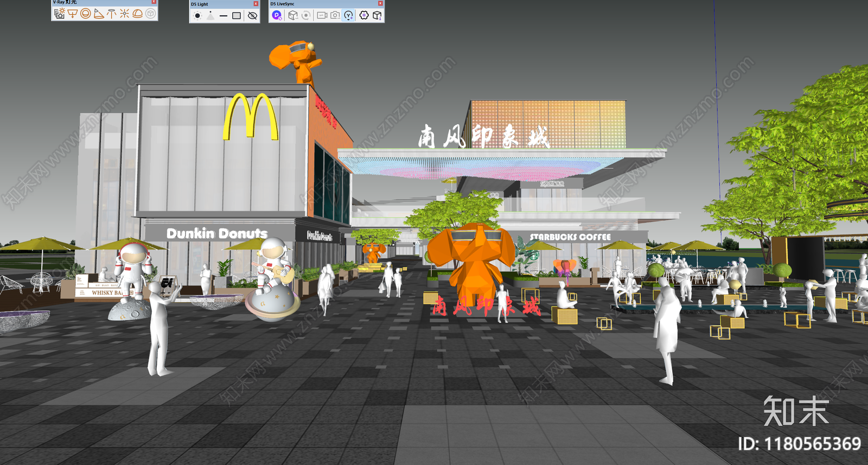
Task: Toggle D5 light visibility eye icon
Action: tap(252, 16)
